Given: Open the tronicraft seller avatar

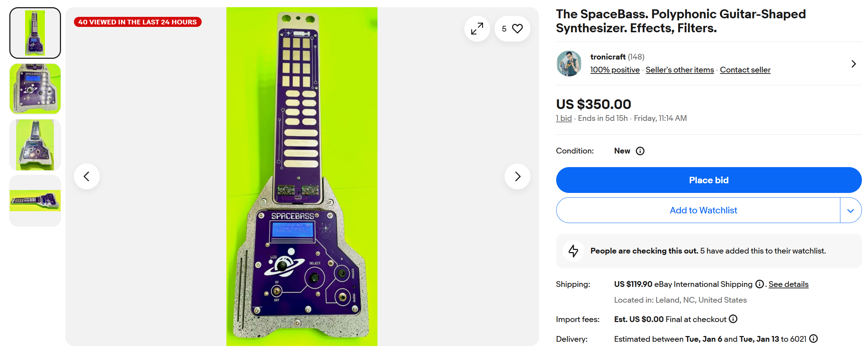Looking at the screenshot, I should (569, 63).
